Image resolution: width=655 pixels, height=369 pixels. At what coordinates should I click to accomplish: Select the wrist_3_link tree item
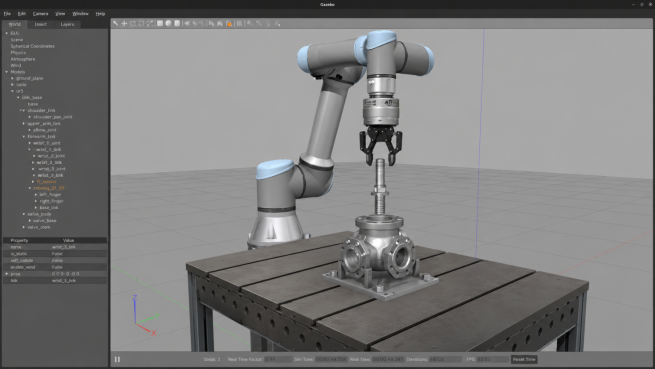pyautogui.click(x=51, y=175)
